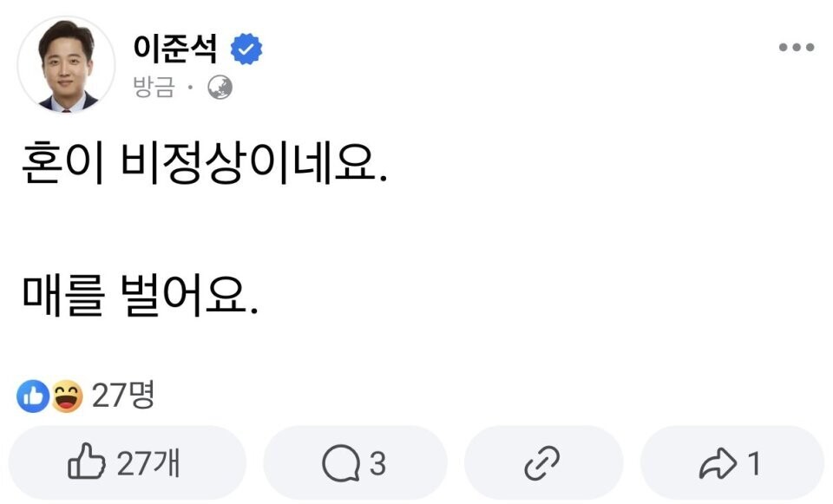Toggle like via the 27개 count
Image resolution: width=833 pixels, height=504 pixels.
[x=148, y=464]
